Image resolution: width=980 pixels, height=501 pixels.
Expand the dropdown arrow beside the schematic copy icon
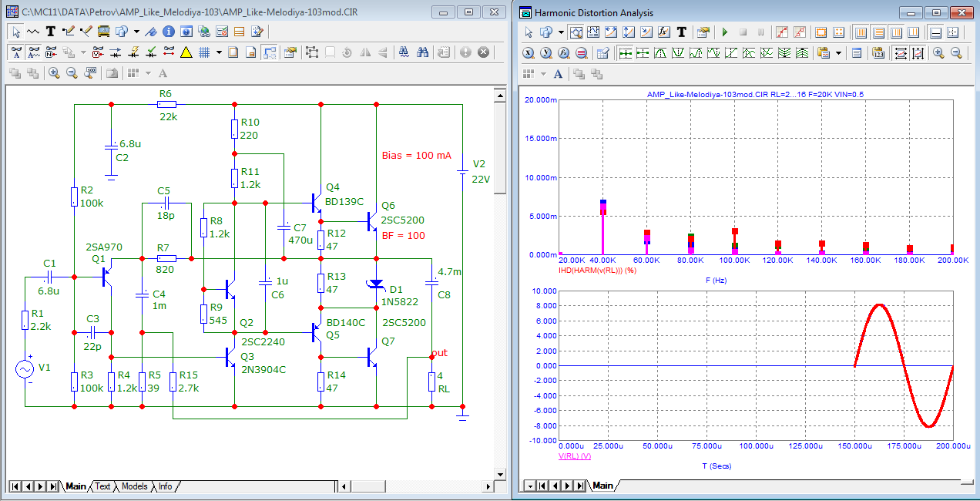pyautogui.click(x=136, y=32)
